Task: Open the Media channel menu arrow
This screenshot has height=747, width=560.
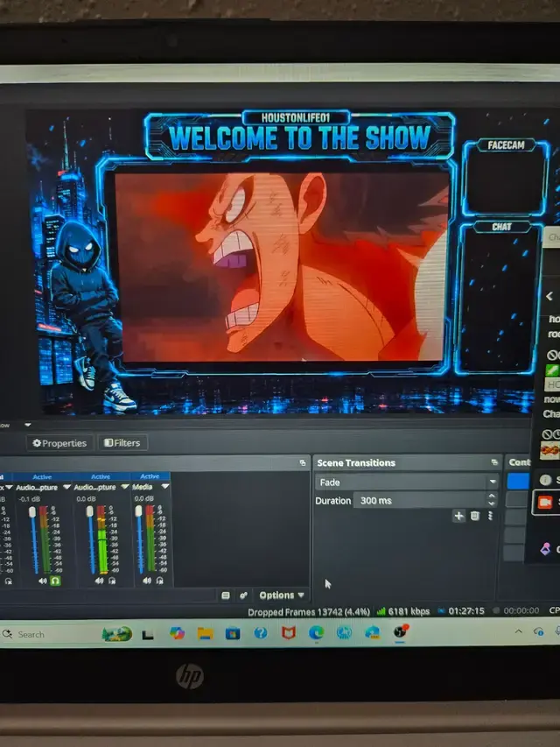Action: 165,486
